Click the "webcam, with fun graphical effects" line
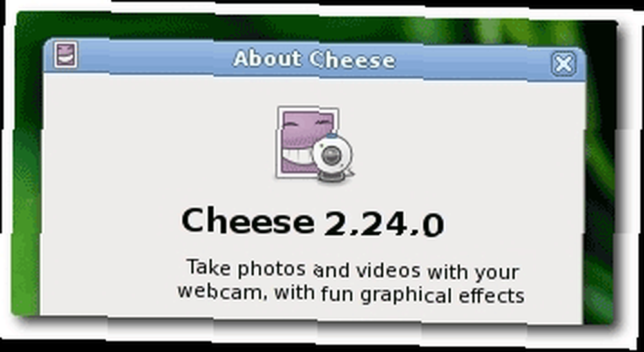 pos(350,294)
